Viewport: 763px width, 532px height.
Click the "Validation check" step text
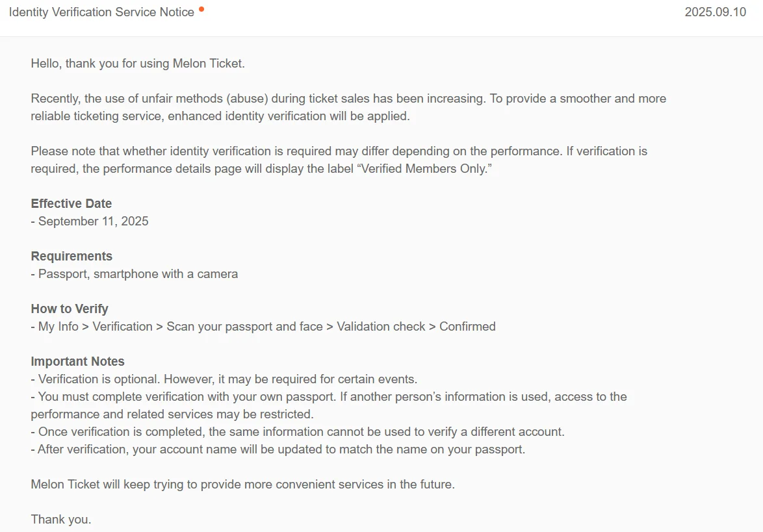381,326
